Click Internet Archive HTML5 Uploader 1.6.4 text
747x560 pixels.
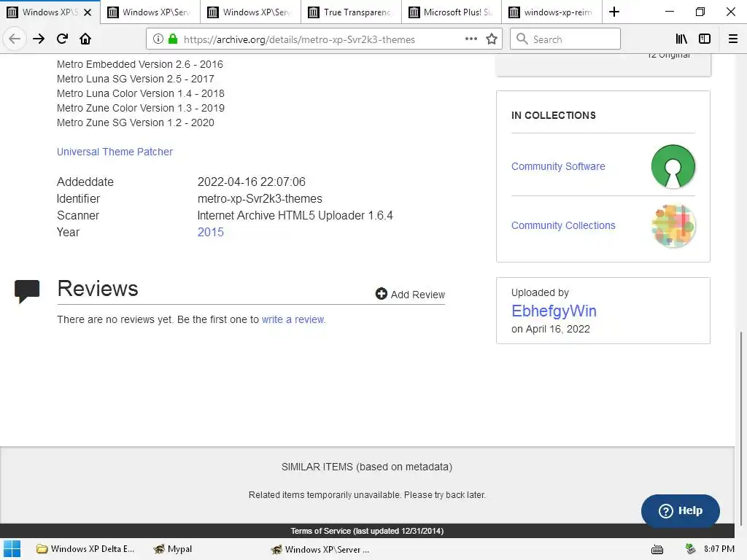click(295, 215)
